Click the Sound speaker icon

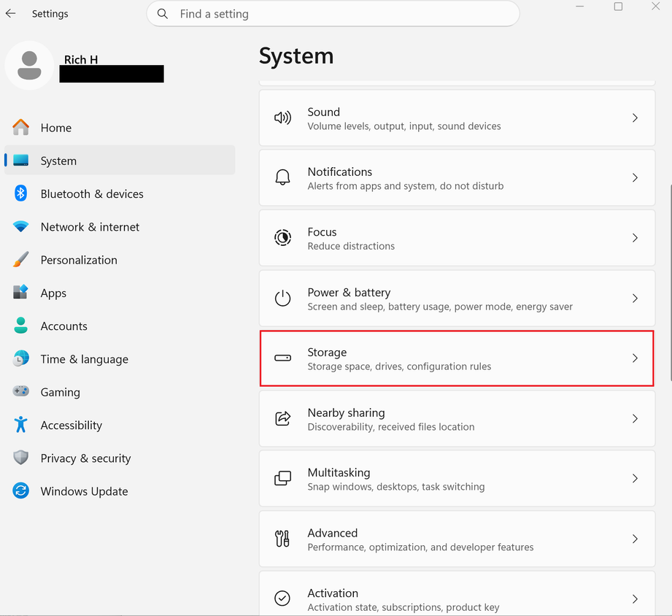click(282, 118)
